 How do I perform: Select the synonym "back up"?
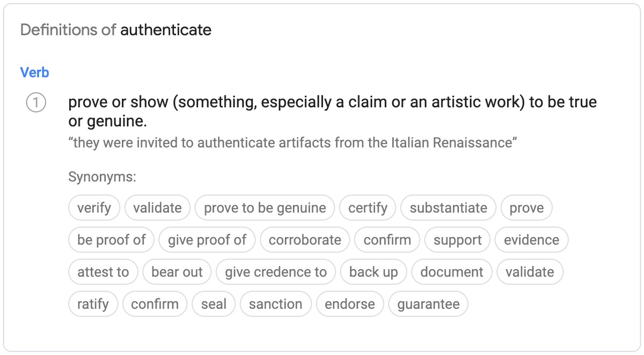(373, 272)
